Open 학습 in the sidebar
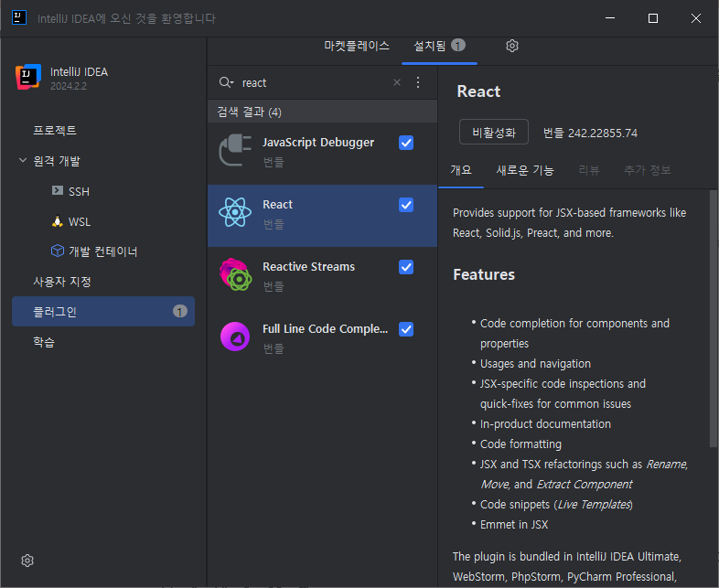Screen dimensions: 719x588 click(44, 342)
